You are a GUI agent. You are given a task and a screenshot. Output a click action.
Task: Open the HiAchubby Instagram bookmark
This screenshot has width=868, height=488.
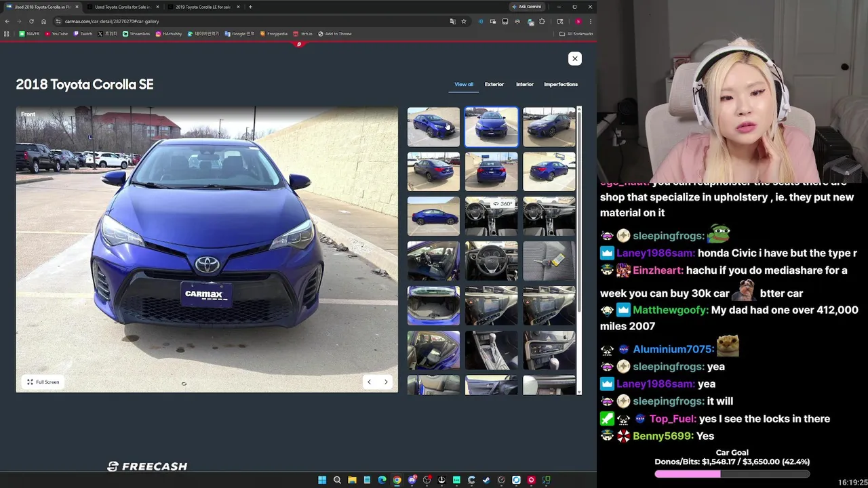(x=169, y=33)
